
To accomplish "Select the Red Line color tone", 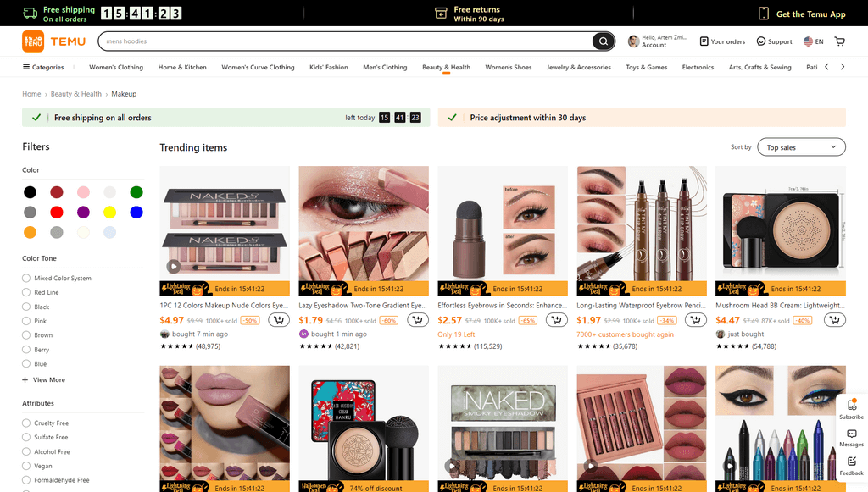I will pyautogui.click(x=26, y=292).
